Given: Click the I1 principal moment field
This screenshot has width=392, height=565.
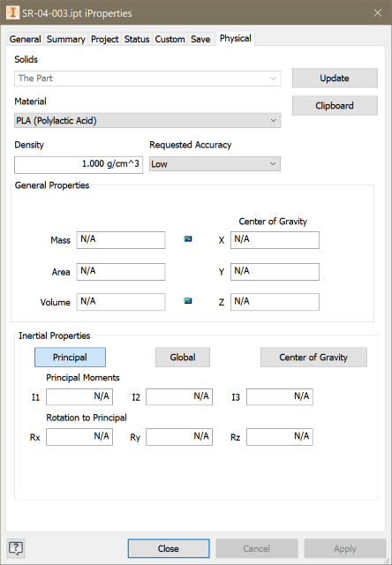Looking at the screenshot, I should click(x=79, y=396).
